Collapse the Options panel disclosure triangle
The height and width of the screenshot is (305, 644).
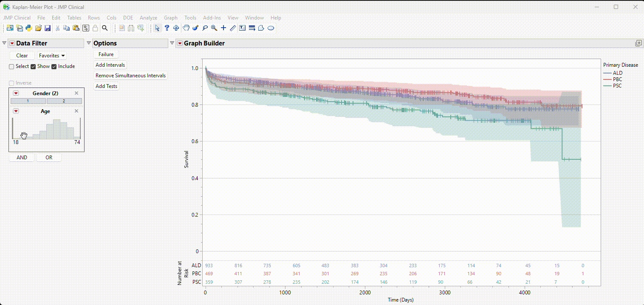pyautogui.click(x=89, y=43)
